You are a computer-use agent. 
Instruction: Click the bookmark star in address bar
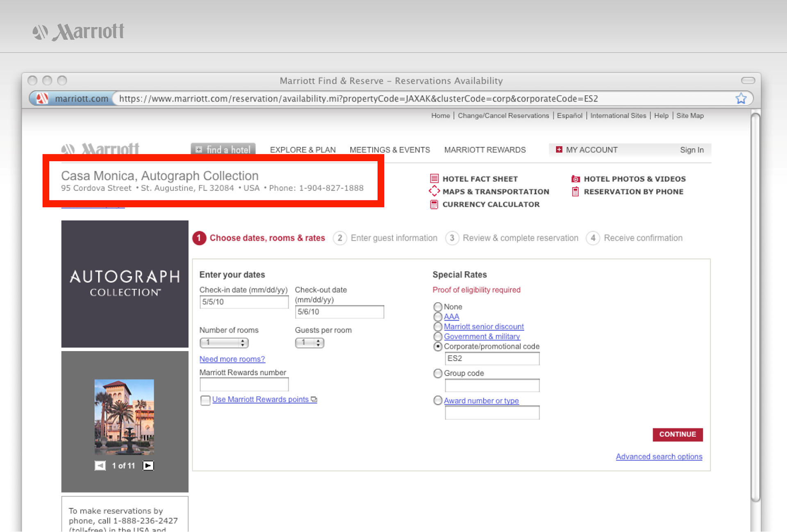[x=741, y=98]
